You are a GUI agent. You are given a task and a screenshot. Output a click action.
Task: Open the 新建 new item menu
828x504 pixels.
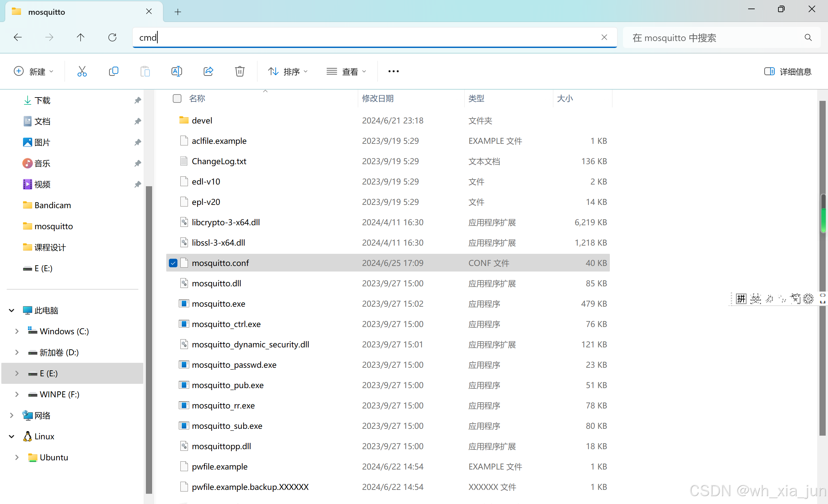click(x=33, y=71)
